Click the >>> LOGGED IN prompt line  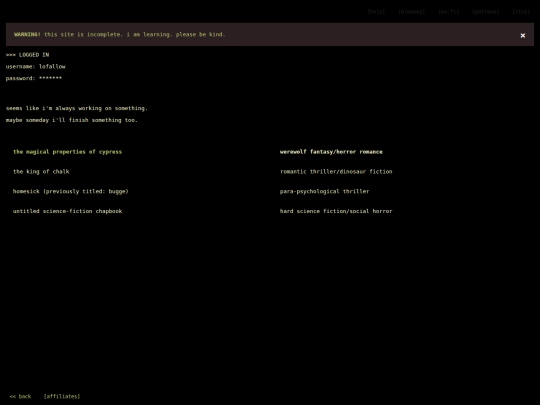(28, 55)
